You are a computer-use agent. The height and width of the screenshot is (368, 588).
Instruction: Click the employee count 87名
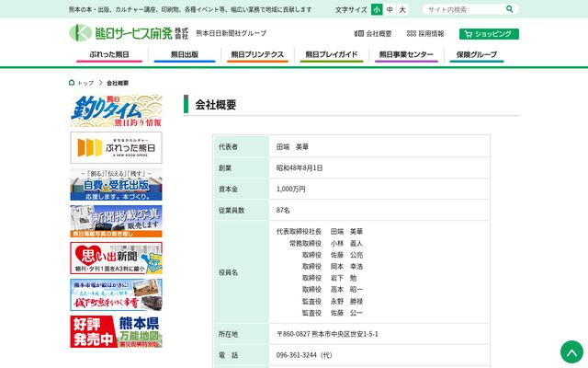tap(283, 210)
